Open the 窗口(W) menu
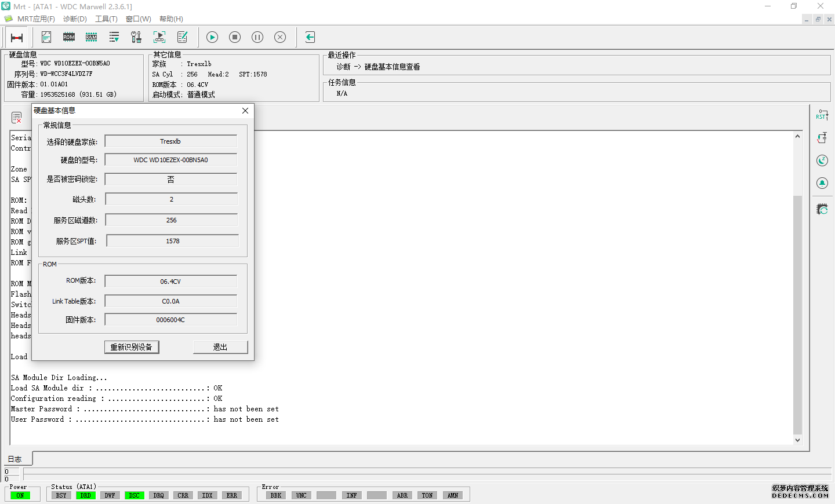 coord(139,19)
